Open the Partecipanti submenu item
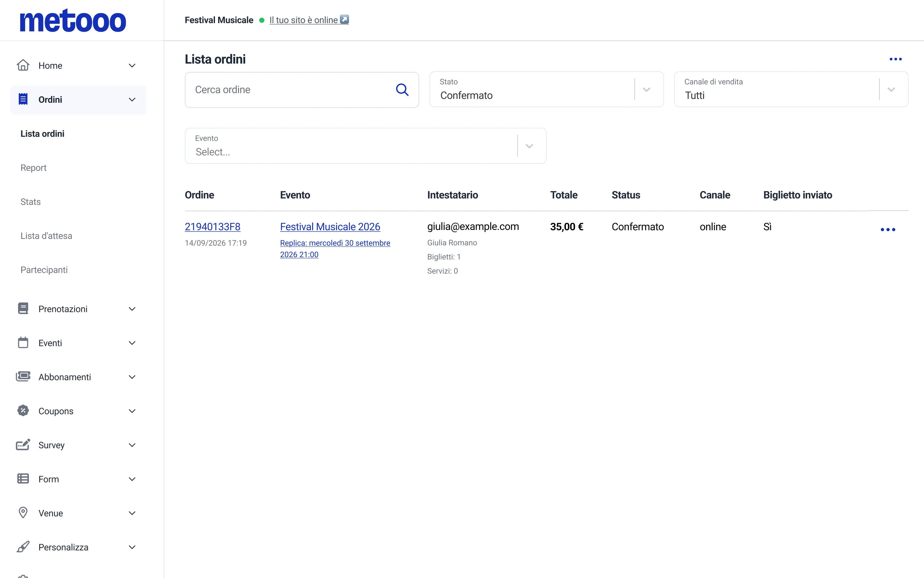This screenshot has width=924, height=578. pos(44,270)
